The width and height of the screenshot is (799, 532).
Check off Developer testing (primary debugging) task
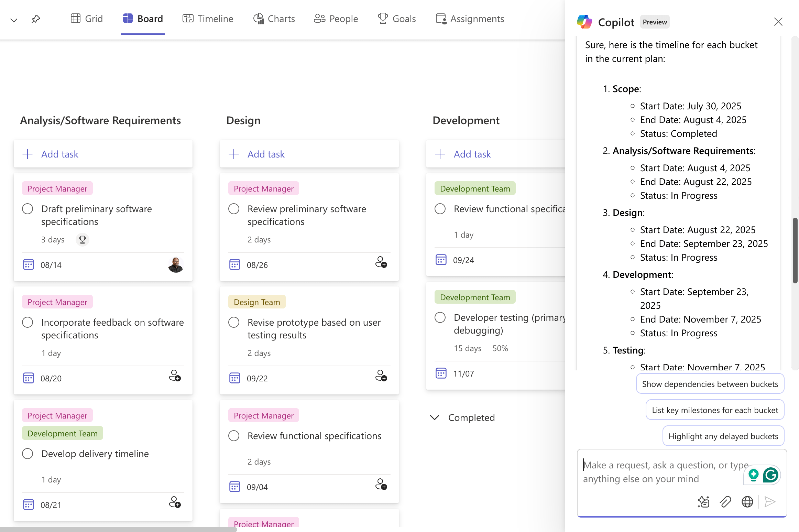[440, 317]
